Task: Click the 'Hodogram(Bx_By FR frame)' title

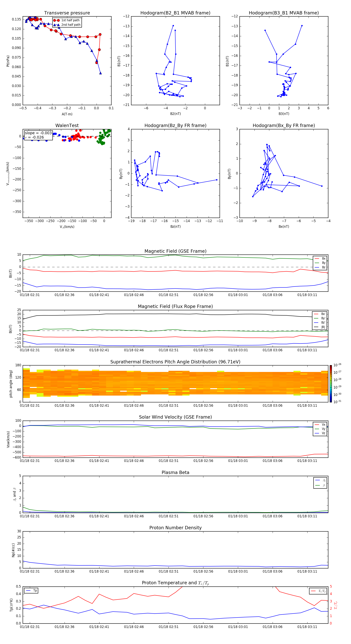Action: tap(284, 125)
